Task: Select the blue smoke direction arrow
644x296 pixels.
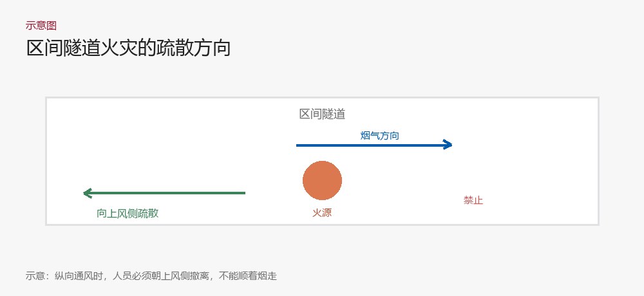Action: pos(374,145)
